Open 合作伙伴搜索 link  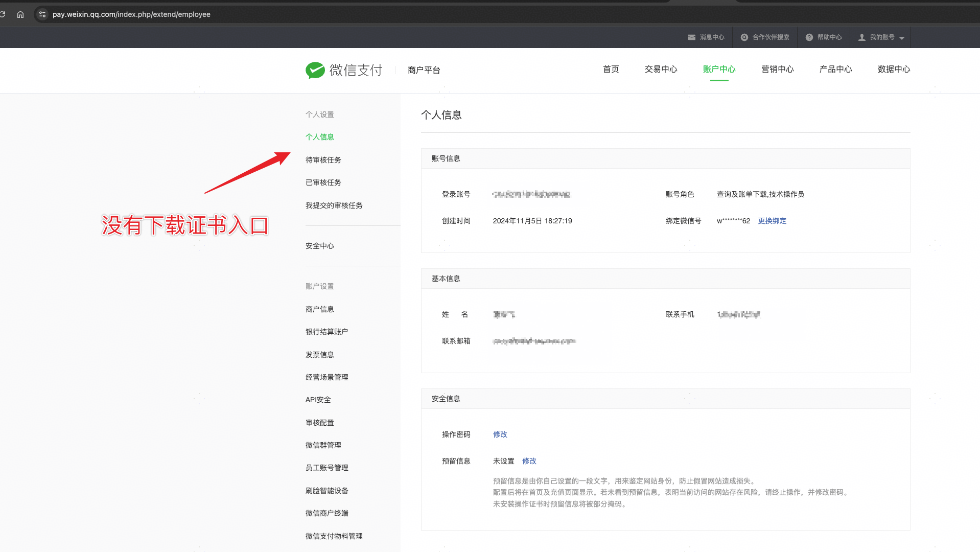771,37
